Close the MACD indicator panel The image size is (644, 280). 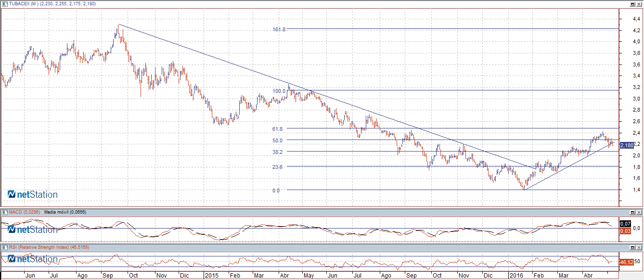point(639,212)
